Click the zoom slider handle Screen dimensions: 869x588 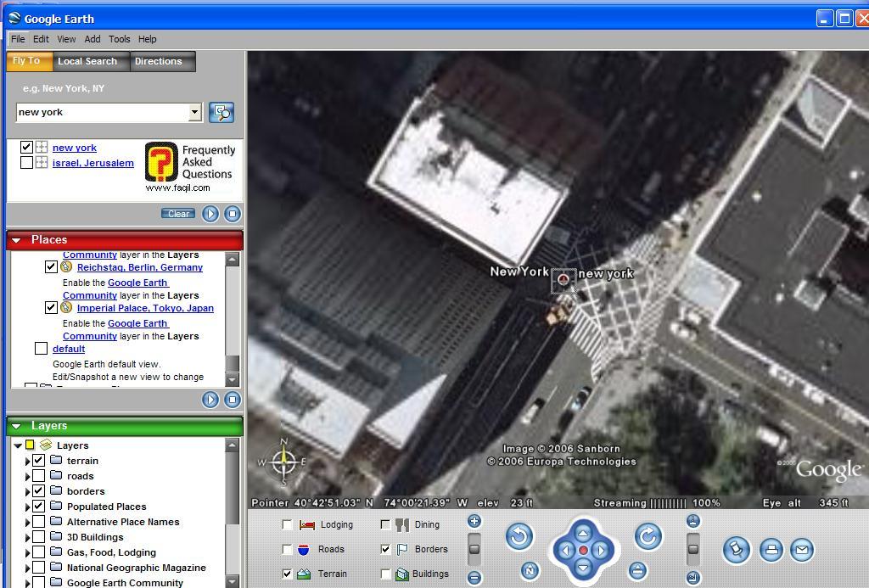click(x=474, y=549)
